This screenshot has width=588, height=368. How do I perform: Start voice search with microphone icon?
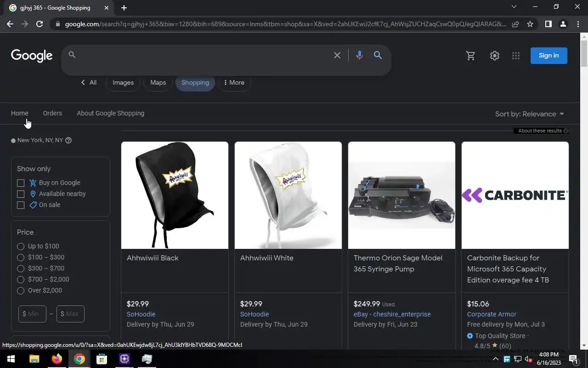click(x=359, y=55)
